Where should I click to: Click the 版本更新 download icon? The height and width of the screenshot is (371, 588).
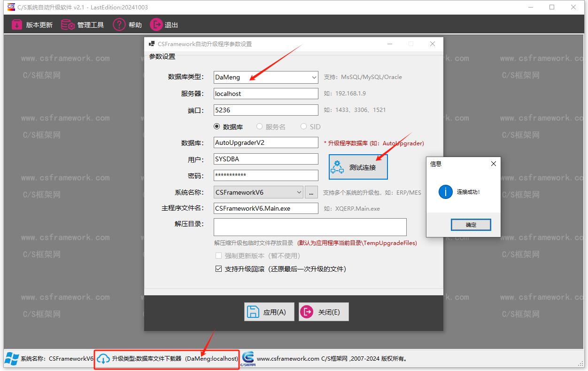pyautogui.click(x=17, y=25)
